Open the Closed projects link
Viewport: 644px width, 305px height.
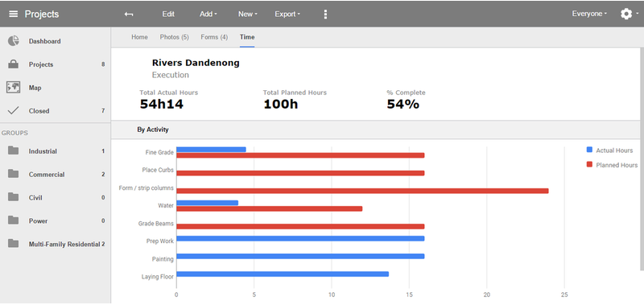click(x=39, y=111)
